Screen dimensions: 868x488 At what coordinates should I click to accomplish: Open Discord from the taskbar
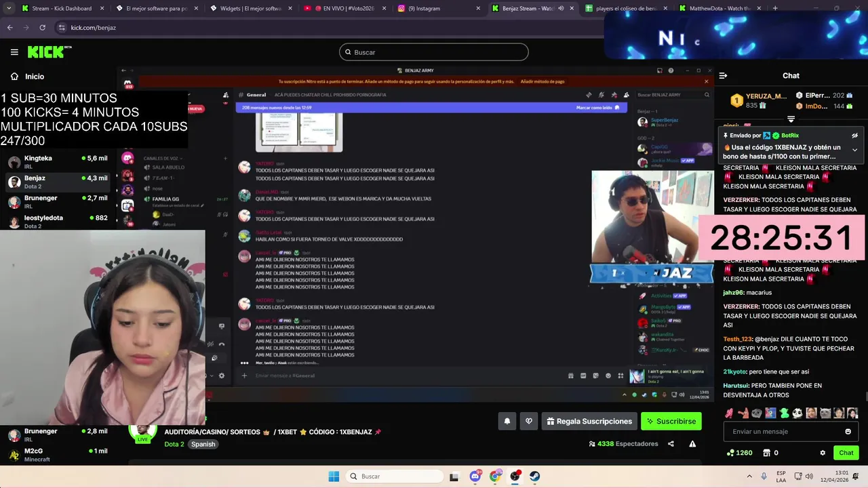coord(475,476)
